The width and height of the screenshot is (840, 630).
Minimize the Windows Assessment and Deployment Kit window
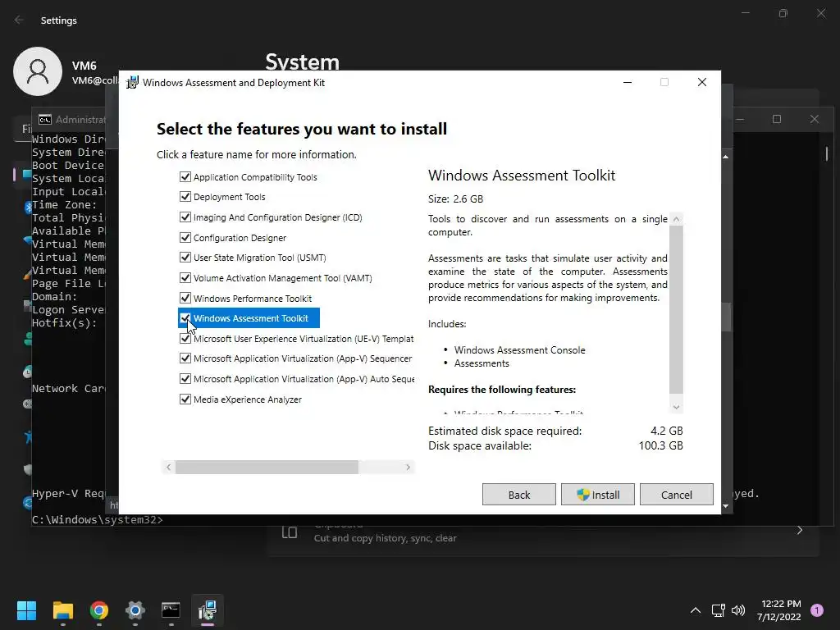point(628,82)
